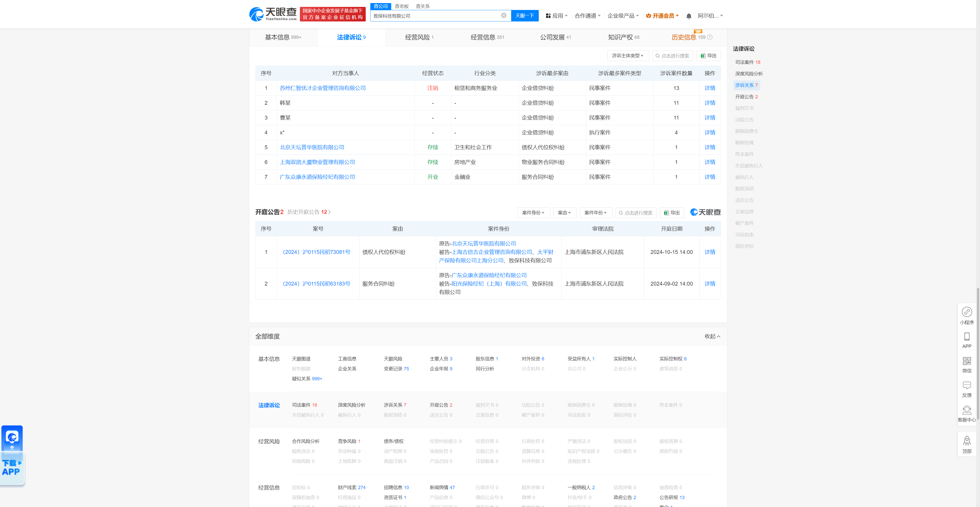Viewport: 980px width, 507px height.
Task: Open 天眼图谱 dimension link
Action: 301,359
